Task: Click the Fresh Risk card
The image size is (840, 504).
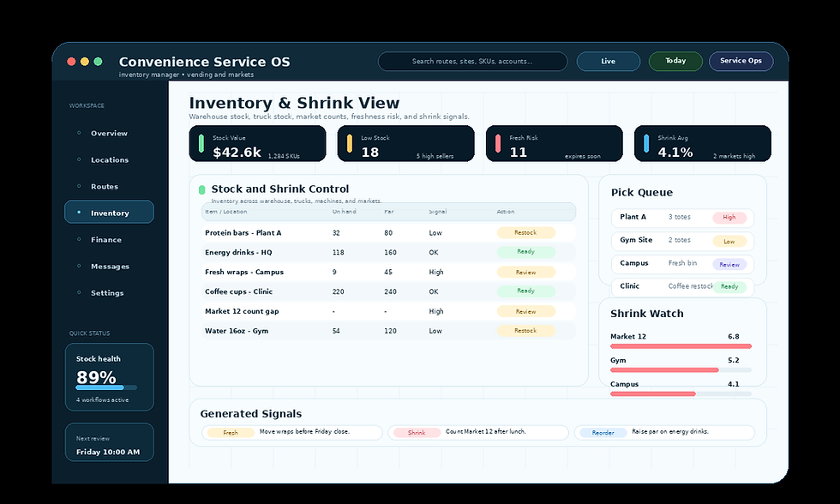Action: point(555,143)
